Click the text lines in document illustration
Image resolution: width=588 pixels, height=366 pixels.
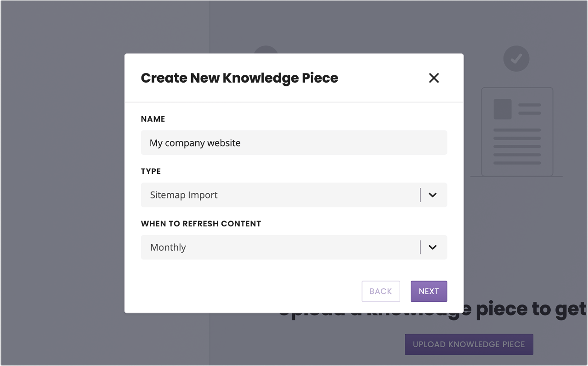pos(517,146)
